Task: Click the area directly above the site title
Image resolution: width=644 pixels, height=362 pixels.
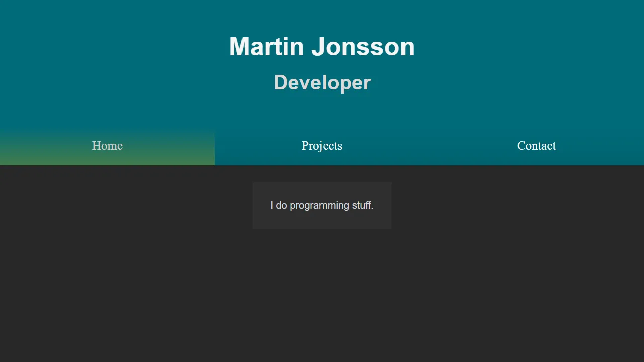Action: pos(322,18)
